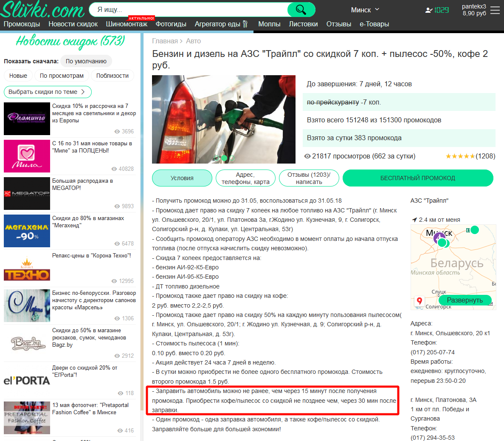The image size is (504, 441).
Task: Click the five-star rating icons
Action: coord(460,156)
